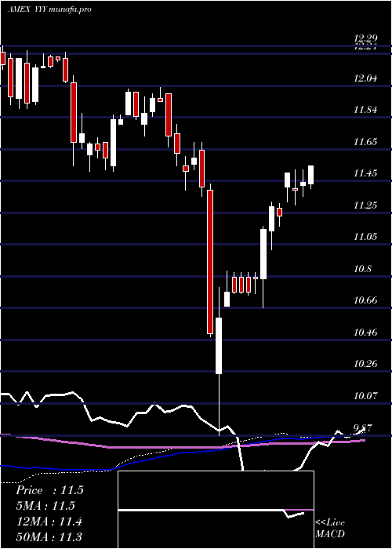Click the 11.25 price axis label

coord(365,205)
